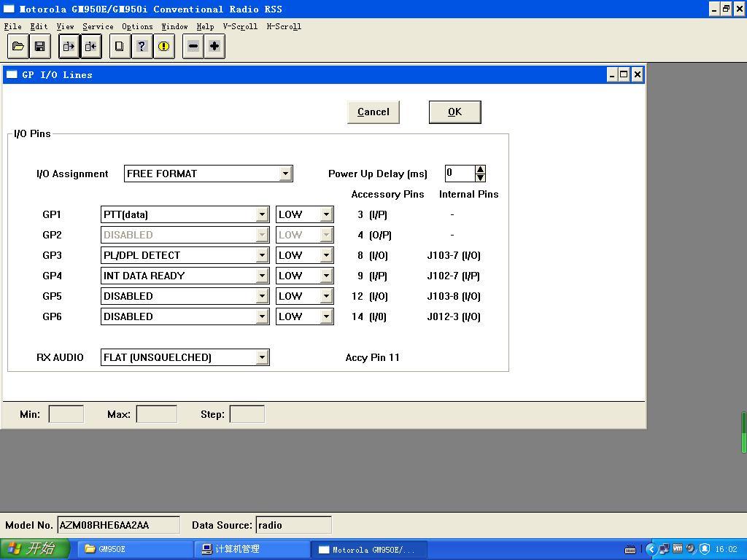Switch to GM950E folder taskbar button
Image resolution: width=747 pixels, height=560 pixels.
click(135, 549)
